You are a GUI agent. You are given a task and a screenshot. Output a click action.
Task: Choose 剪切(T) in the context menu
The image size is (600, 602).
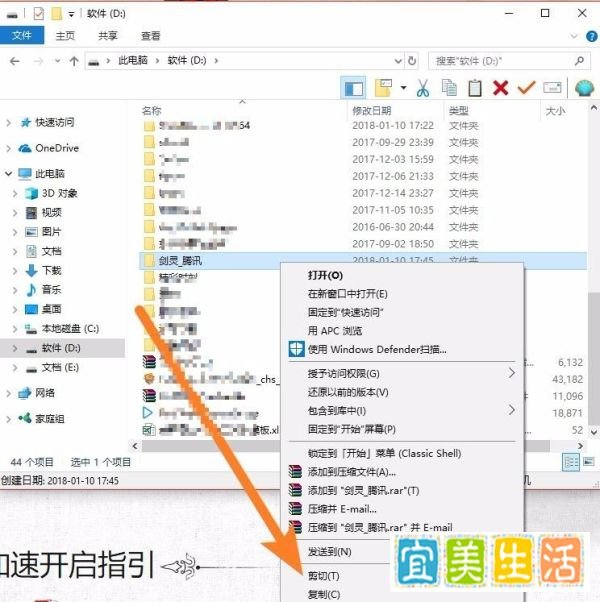(324, 576)
